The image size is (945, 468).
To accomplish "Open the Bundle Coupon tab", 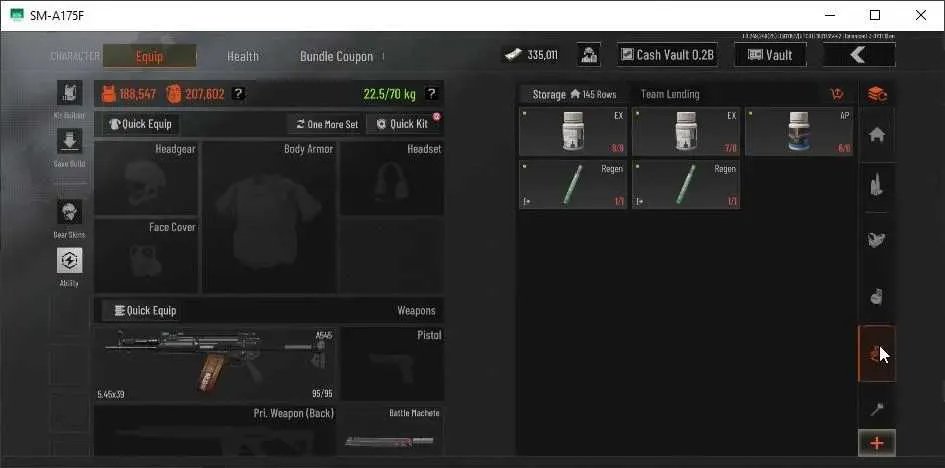I will tap(336, 56).
